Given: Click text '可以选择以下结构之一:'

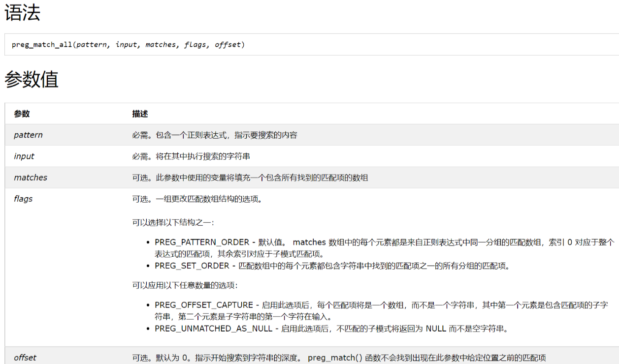Looking at the screenshot, I should click(173, 222).
